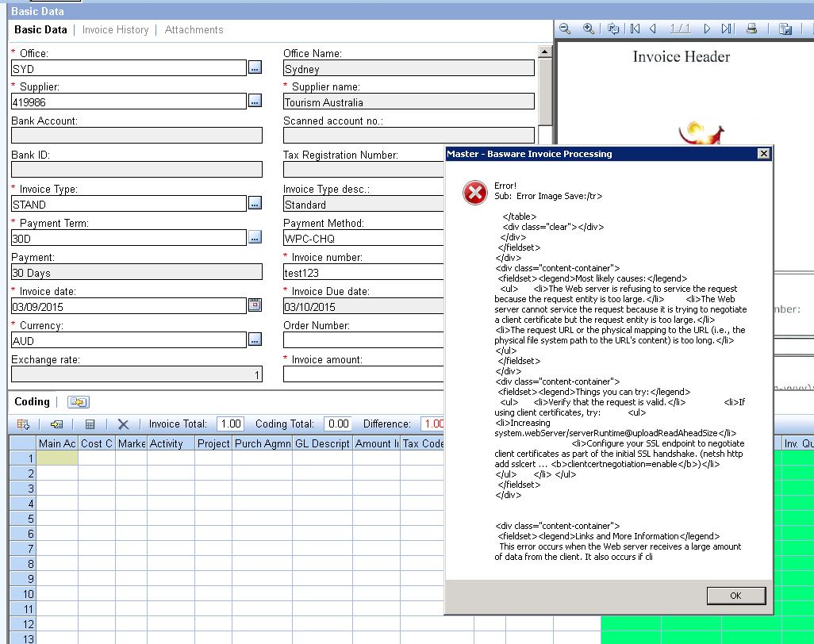The height and width of the screenshot is (644, 814).
Task: Click the Project column header
Action: coord(213,443)
